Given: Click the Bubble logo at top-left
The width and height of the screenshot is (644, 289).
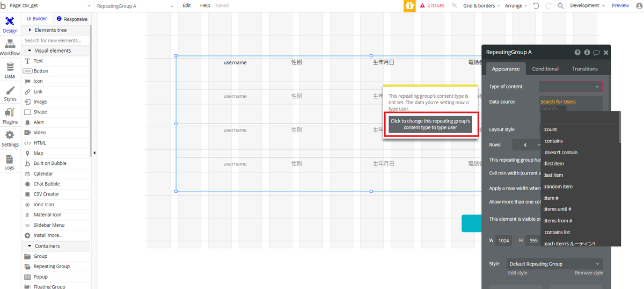Looking at the screenshot, I should tap(4, 5).
